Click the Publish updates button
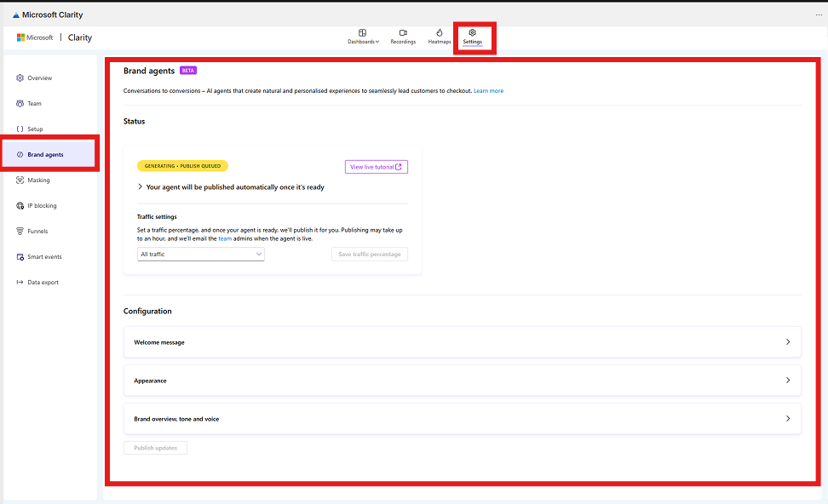 pyautogui.click(x=155, y=448)
